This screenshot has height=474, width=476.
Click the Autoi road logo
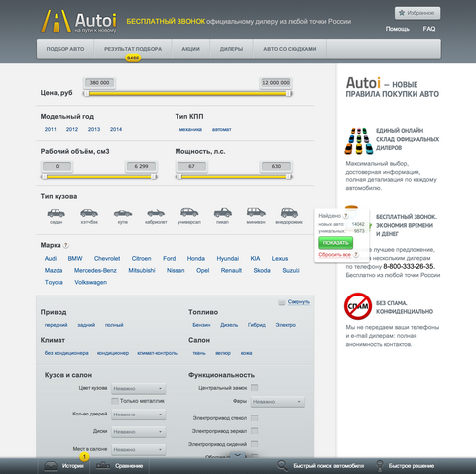56,21
